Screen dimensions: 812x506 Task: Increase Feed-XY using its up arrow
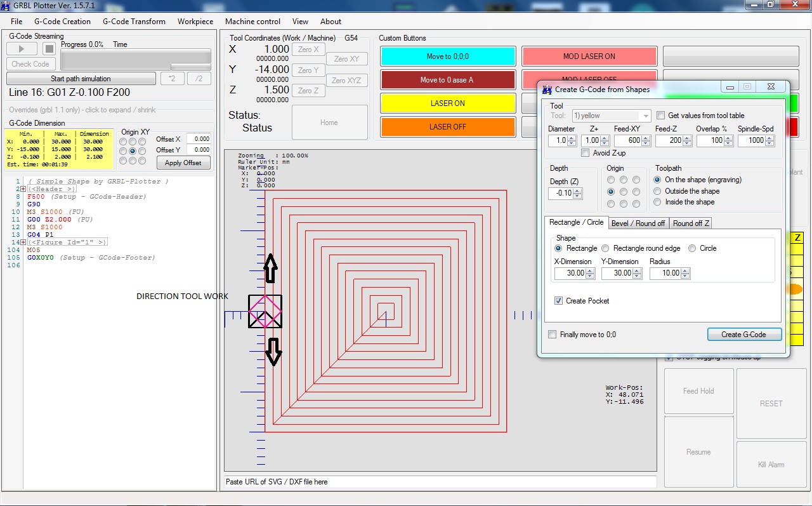click(646, 138)
